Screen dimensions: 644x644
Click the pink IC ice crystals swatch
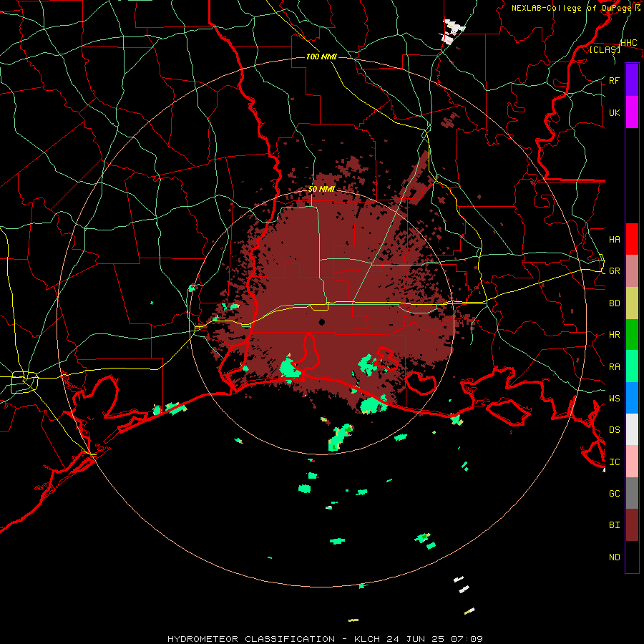(x=632, y=462)
